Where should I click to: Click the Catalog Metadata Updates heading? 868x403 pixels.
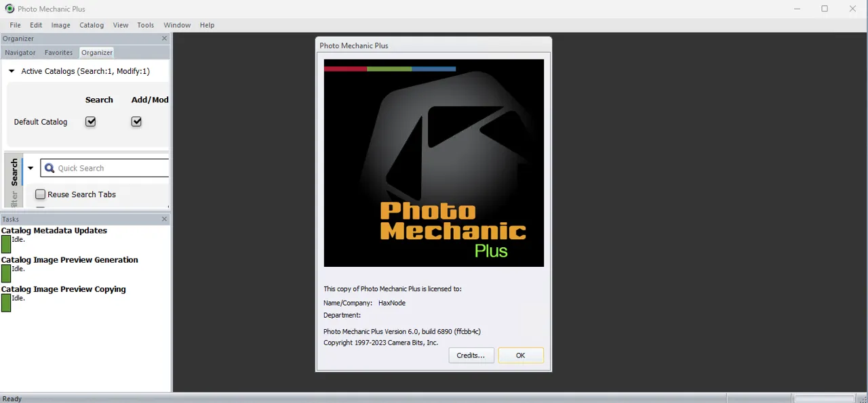[54, 230]
